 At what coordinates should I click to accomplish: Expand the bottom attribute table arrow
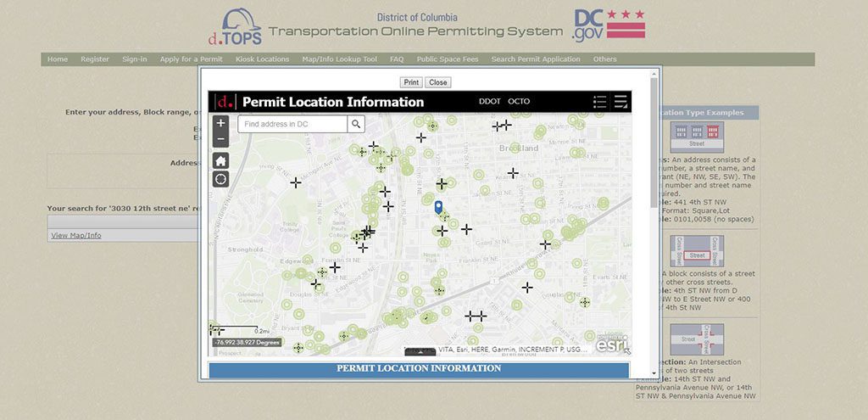[x=420, y=351]
